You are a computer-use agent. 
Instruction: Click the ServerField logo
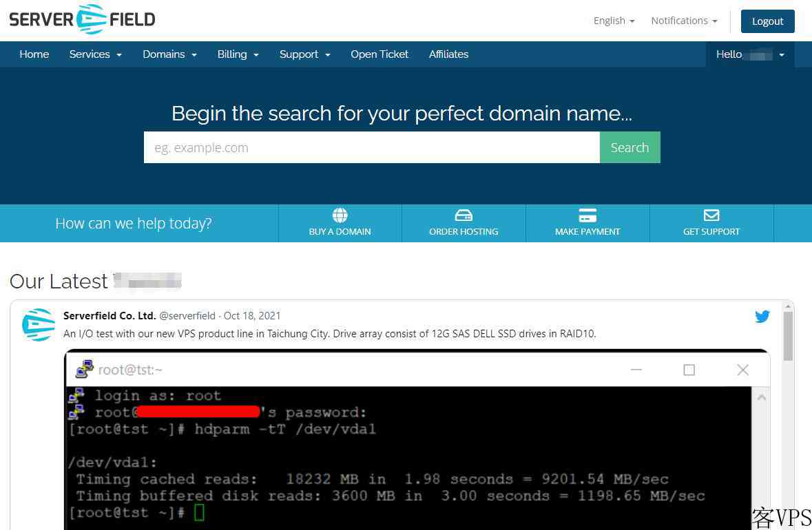pyautogui.click(x=83, y=20)
